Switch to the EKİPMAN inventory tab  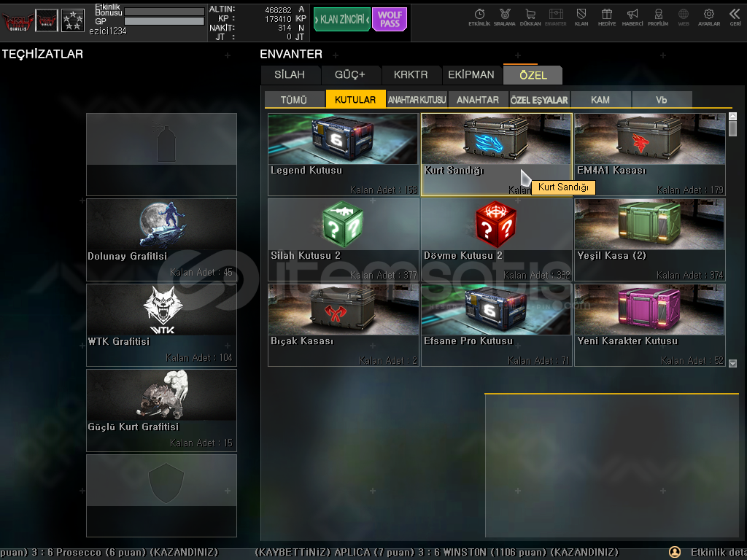click(x=471, y=75)
